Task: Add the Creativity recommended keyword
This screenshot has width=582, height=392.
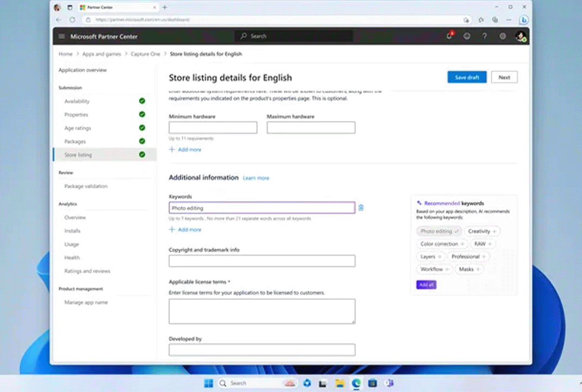Action: (482, 231)
